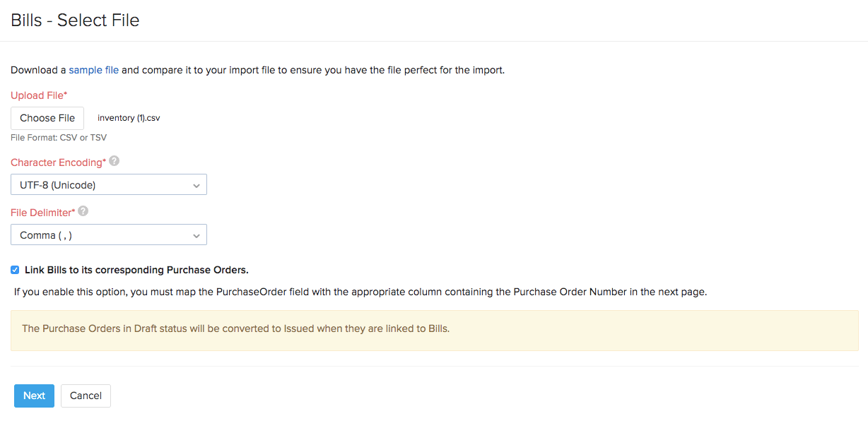Download the sample file
The height and width of the screenshot is (421, 868).
(93, 69)
